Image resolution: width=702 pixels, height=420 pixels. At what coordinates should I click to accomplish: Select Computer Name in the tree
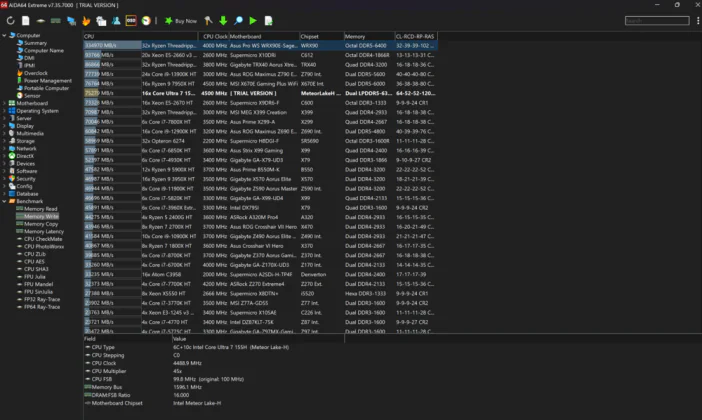(43, 51)
